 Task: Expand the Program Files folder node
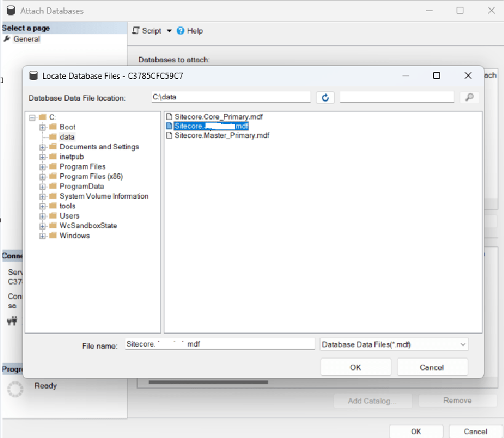(x=42, y=166)
